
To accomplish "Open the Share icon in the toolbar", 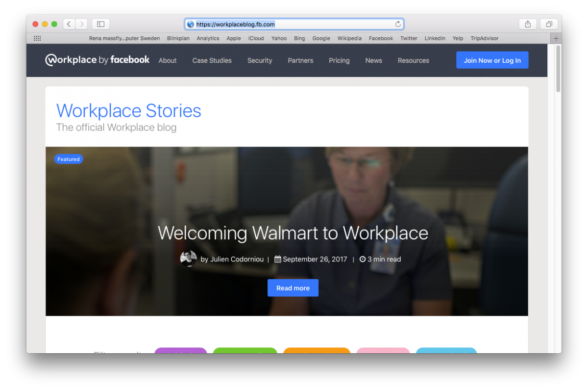I will (528, 24).
